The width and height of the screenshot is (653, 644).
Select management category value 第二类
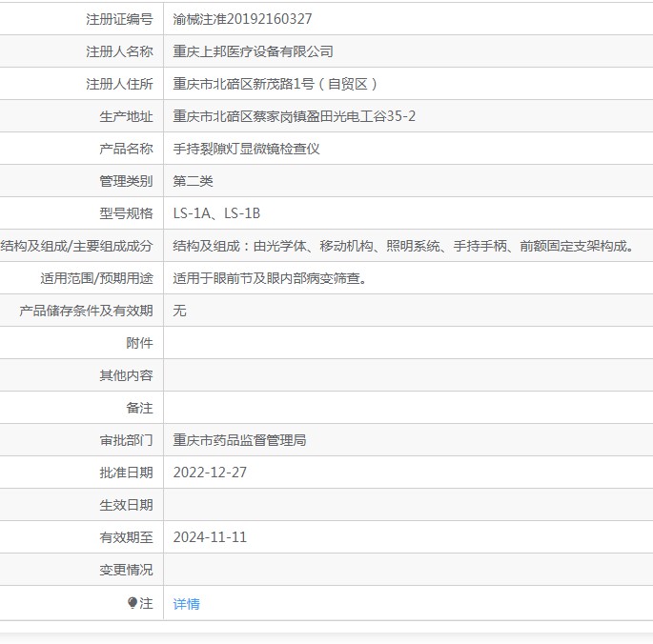[x=193, y=182]
